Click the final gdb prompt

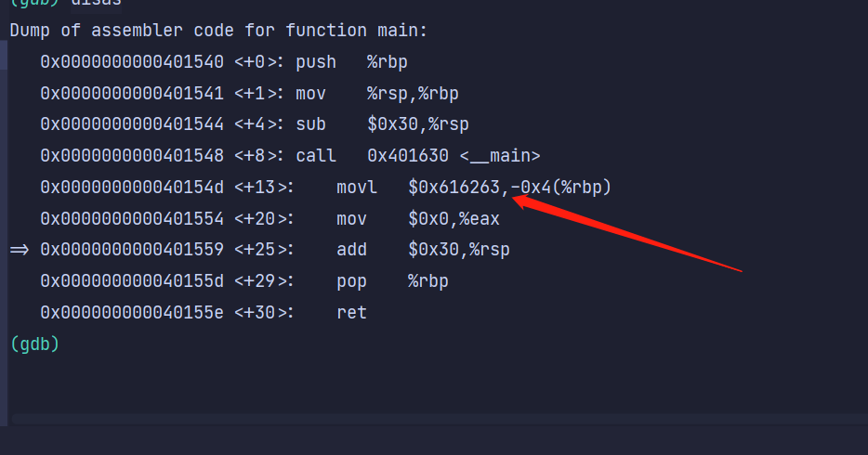[x=34, y=344]
